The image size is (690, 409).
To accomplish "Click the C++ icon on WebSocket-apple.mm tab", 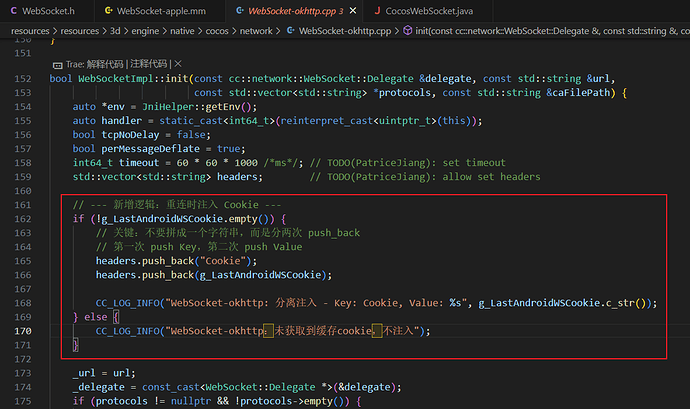I will (x=108, y=11).
